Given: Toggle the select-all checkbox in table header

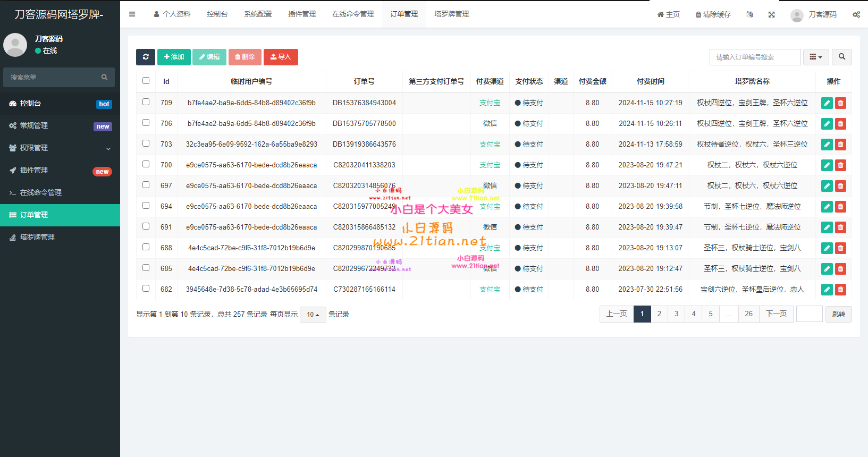Looking at the screenshot, I should coord(146,81).
